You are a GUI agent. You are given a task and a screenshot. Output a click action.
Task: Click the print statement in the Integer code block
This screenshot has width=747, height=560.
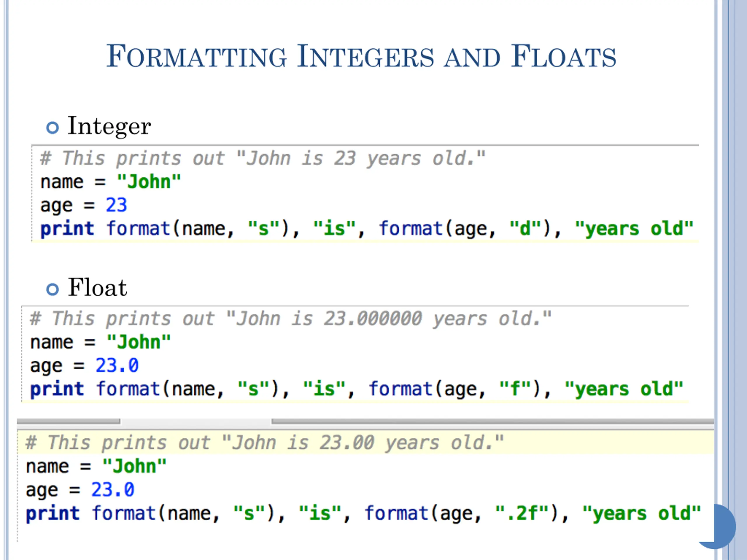click(366, 229)
